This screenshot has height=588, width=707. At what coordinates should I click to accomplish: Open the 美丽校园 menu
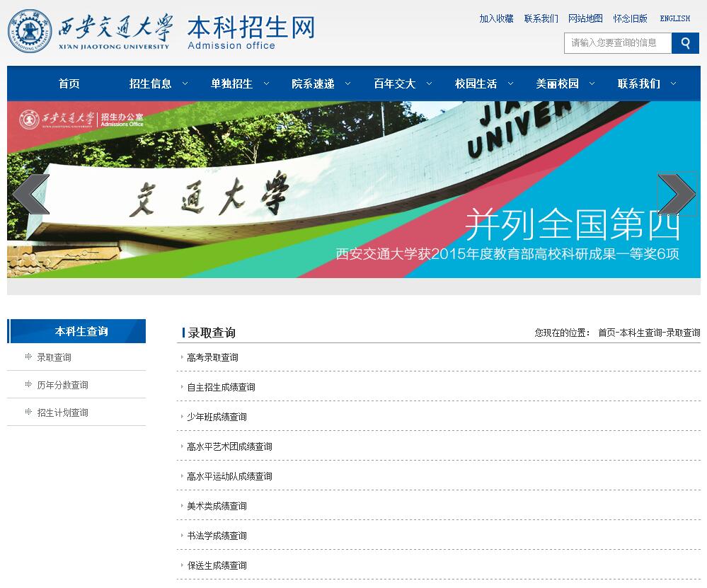tap(557, 83)
